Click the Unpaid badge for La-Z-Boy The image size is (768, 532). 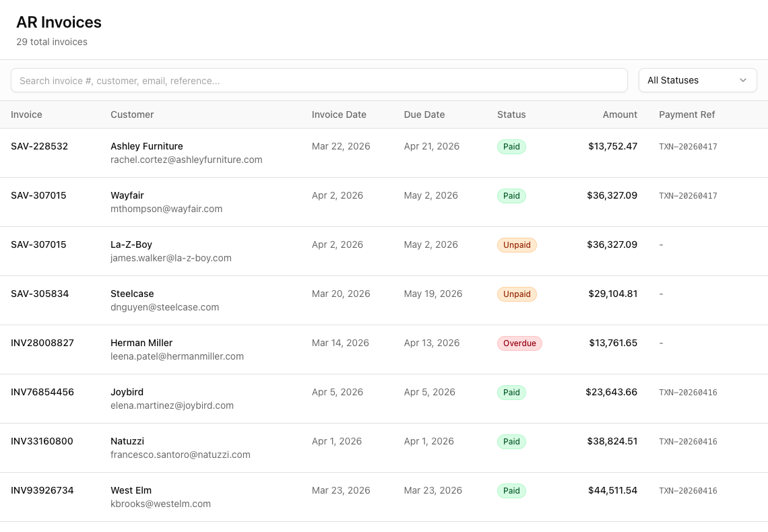coord(517,245)
